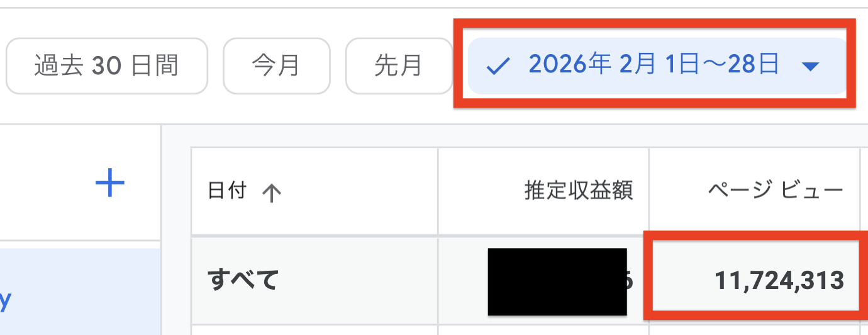Image resolution: width=868 pixels, height=335 pixels.
Task: Click the sidebar area left of the plus icon
Action: tap(44, 183)
